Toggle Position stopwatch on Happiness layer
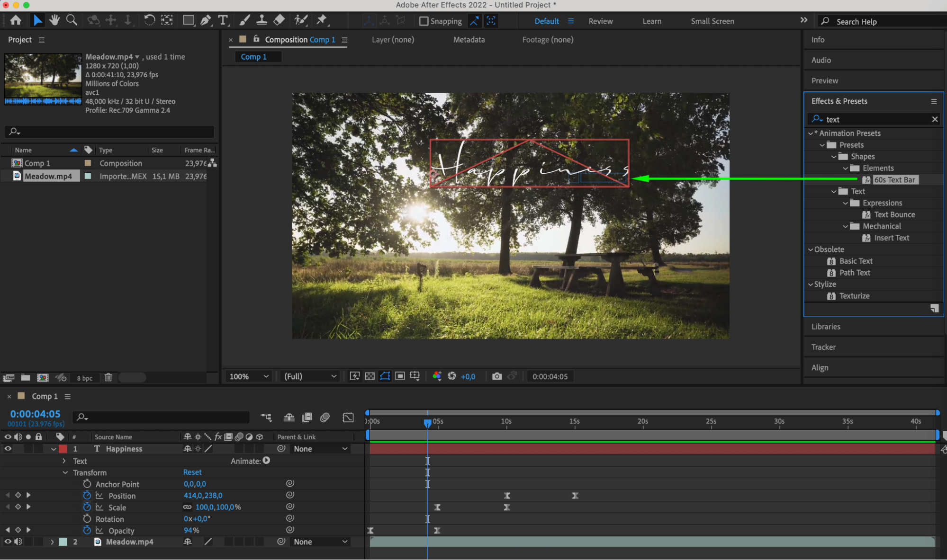Screen dimensions: 947x560 [x=87, y=495]
